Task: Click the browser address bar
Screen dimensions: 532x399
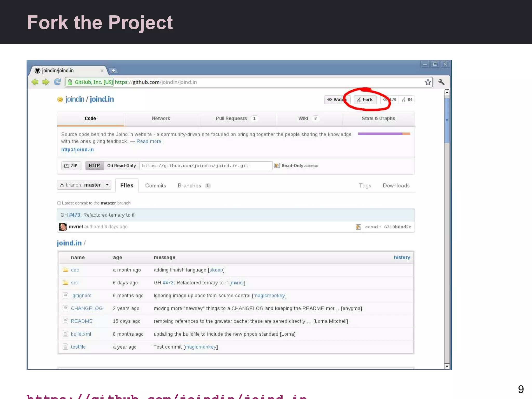Action: point(249,82)
